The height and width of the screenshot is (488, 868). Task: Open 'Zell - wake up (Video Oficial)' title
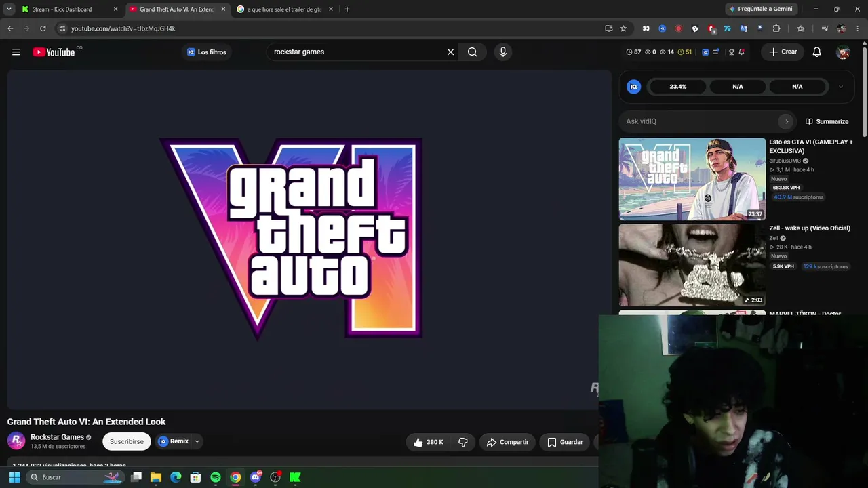(x=810, y=228)
